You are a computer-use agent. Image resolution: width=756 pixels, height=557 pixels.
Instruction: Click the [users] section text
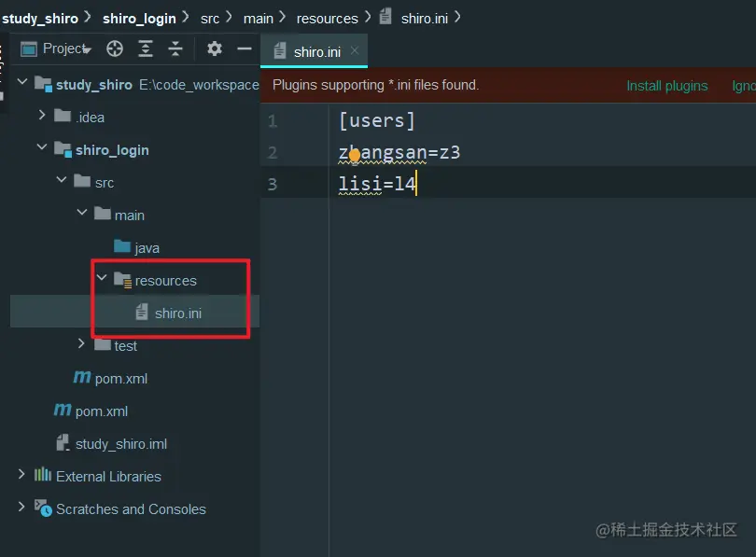[x=377, y=120]
